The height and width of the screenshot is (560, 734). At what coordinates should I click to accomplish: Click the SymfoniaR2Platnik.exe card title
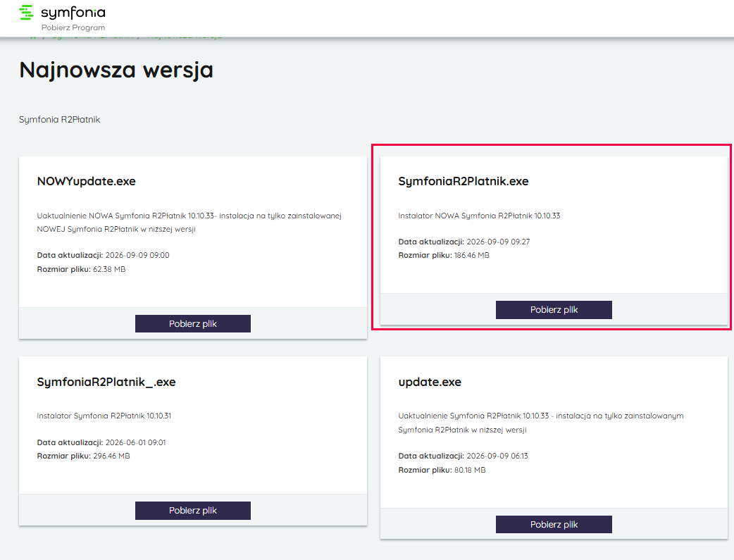pos(464,181)
